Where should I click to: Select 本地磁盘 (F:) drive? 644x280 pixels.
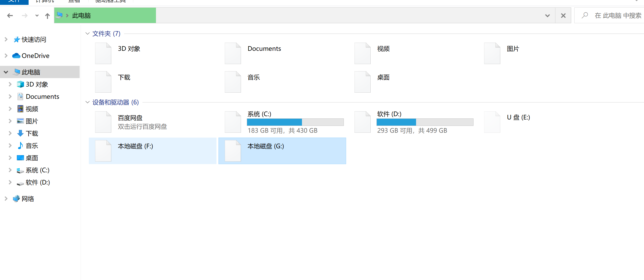(153, 151)
